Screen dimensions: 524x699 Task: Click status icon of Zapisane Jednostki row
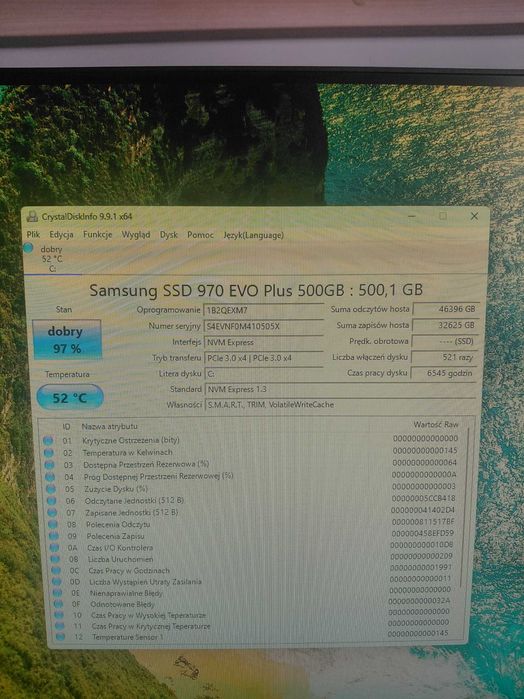coord(52,513)
